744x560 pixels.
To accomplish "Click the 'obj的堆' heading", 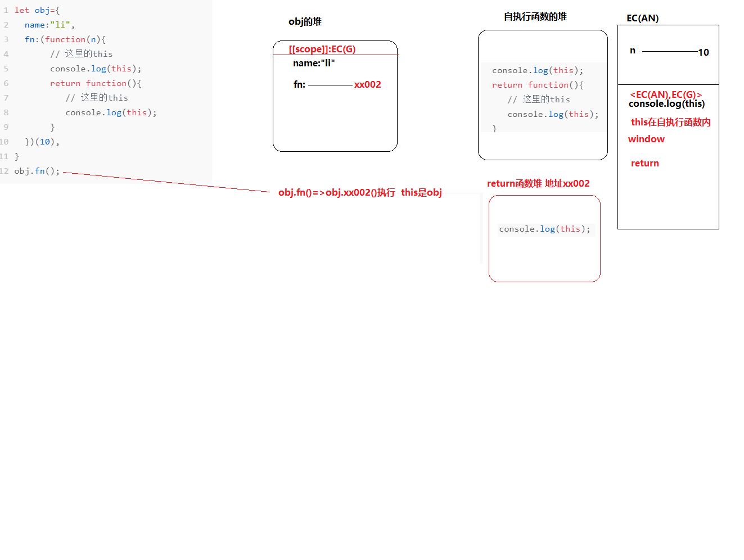I will tap(305, 21).
